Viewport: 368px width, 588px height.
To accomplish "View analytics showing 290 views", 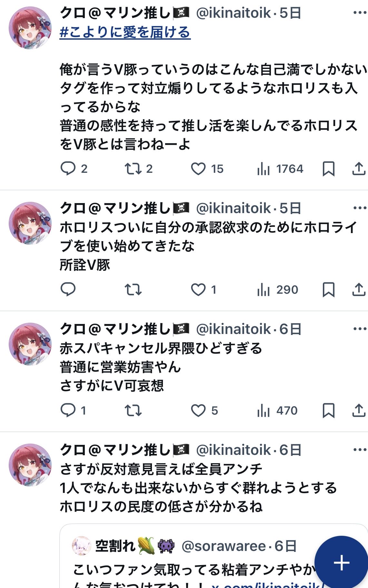I will point(277,289).
